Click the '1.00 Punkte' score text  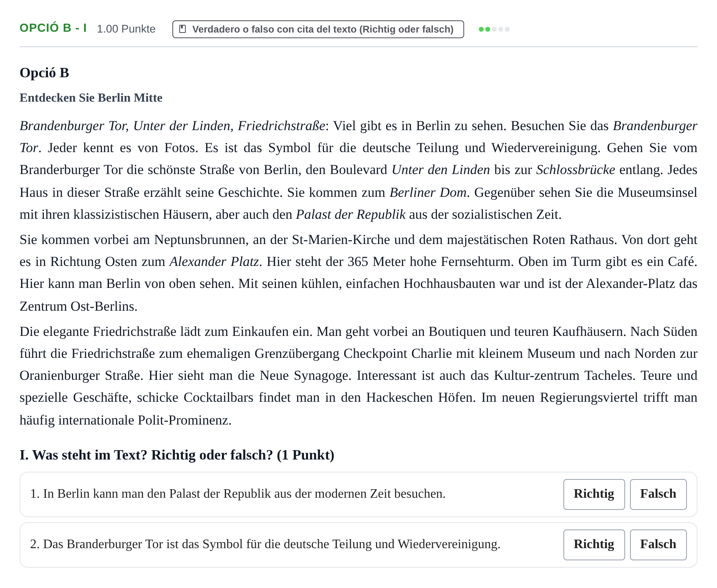(126, 29)
